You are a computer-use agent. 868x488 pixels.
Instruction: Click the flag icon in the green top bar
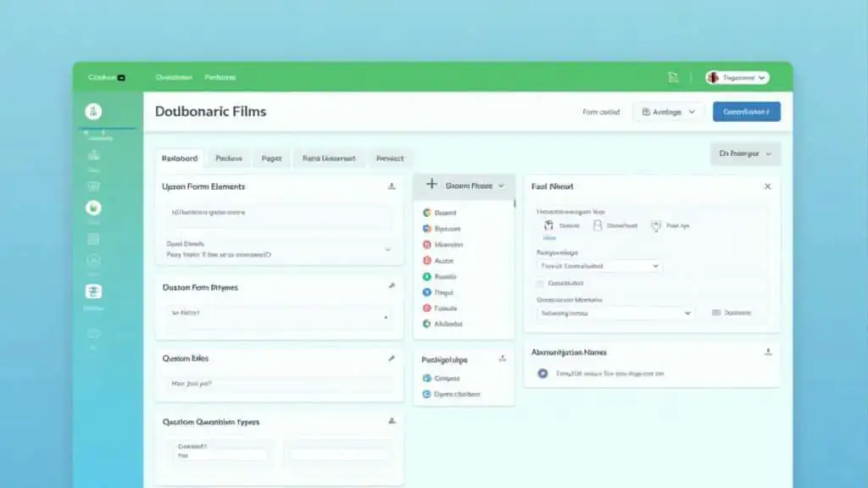tap(673, 77)
